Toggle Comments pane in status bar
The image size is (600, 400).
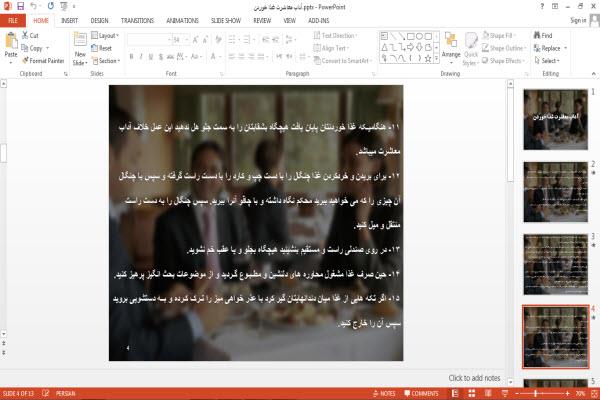pos(421,393)
